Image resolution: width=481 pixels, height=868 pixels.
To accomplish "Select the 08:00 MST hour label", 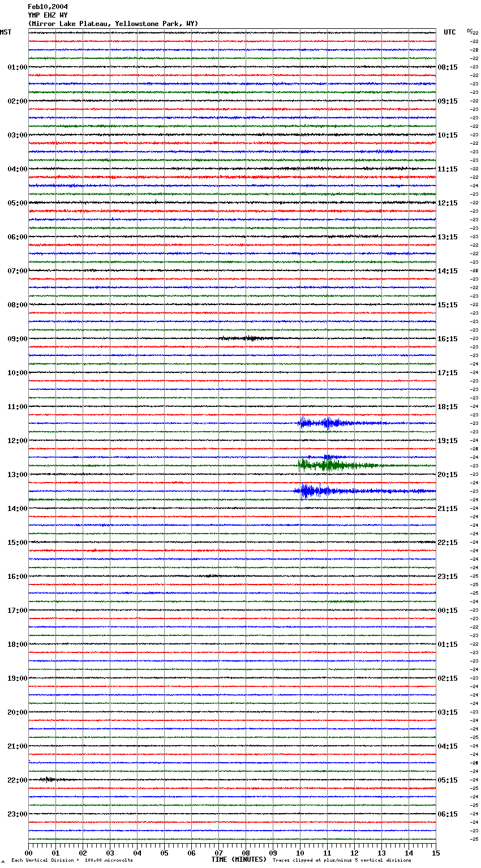I will pyautogui.click(x=18, y=305).
